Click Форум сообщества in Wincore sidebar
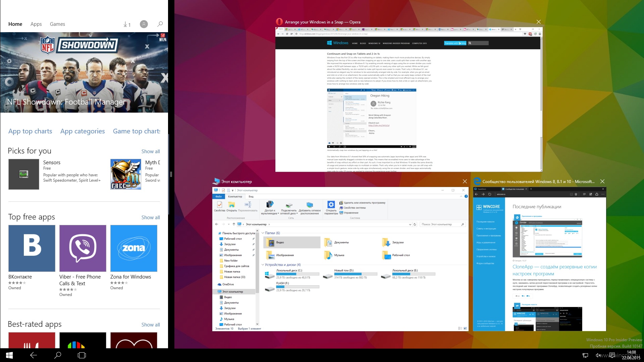 [x=485, y=263]
